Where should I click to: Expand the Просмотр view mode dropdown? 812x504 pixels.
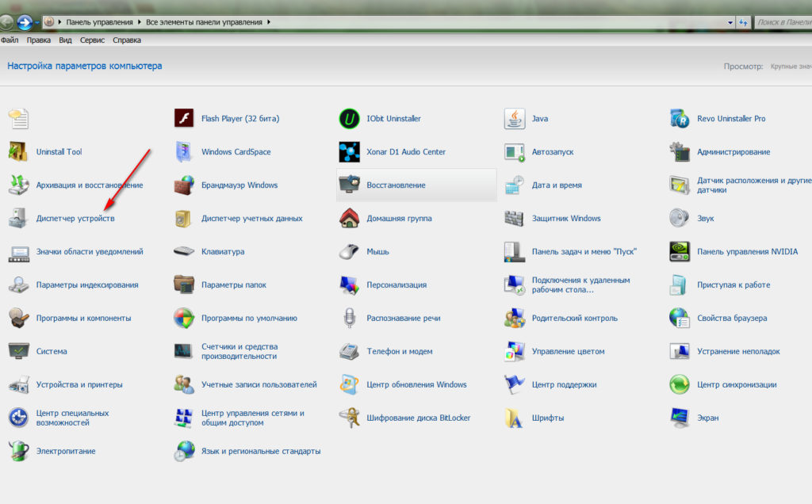point(790,67)
